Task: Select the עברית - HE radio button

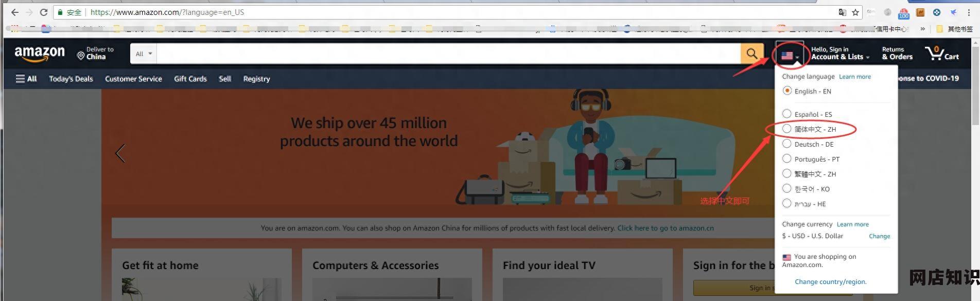Action: [787, 203]
